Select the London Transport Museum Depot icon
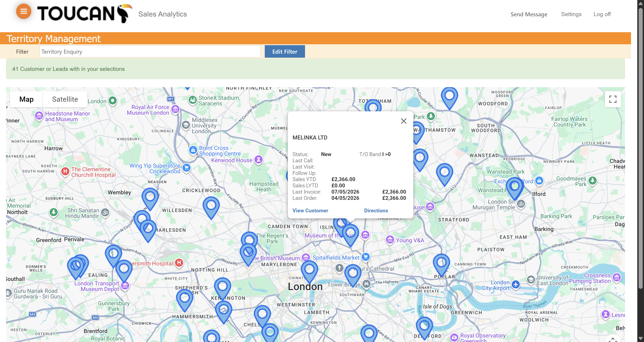Image resolution: width=644 pixels, height=342 pixels. pyautogui.click(x=125, y=285)
